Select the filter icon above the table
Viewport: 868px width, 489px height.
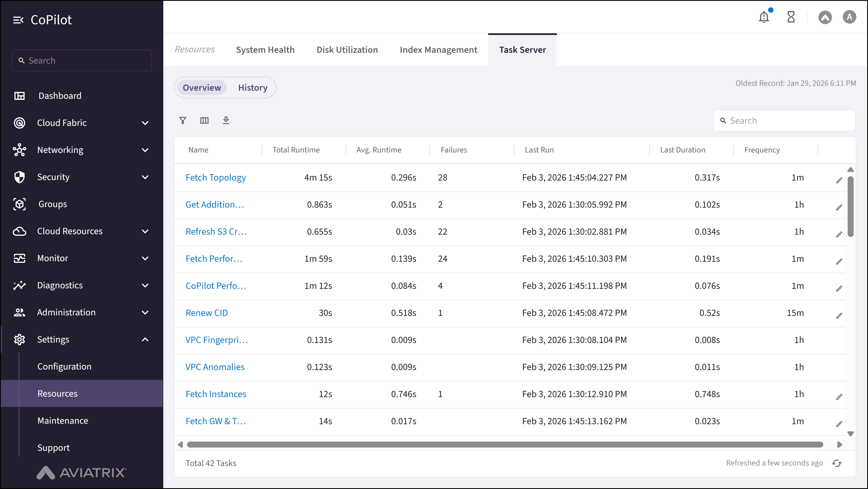click(x=183, y=120)
